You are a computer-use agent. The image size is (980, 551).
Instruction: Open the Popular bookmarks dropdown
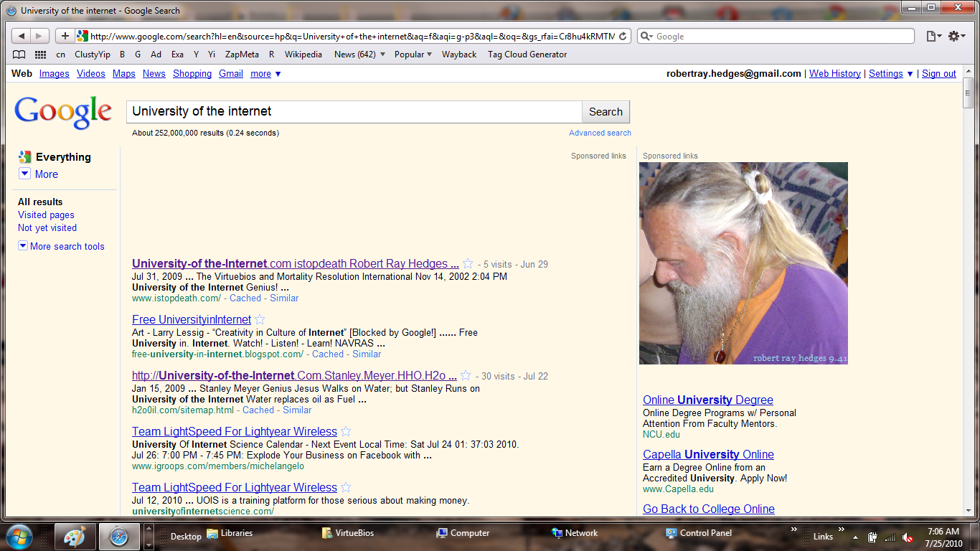[413, 55]
